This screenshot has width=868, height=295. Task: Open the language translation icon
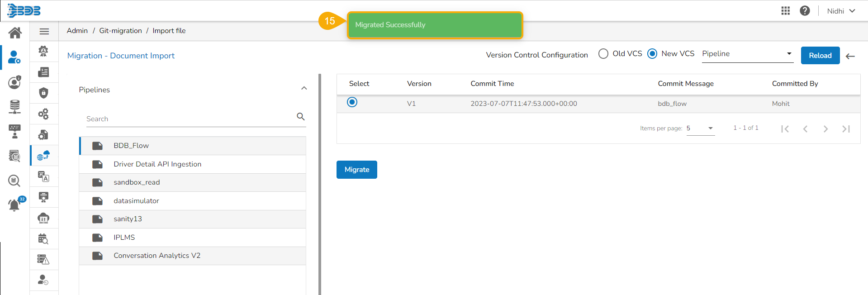point(43,176)
